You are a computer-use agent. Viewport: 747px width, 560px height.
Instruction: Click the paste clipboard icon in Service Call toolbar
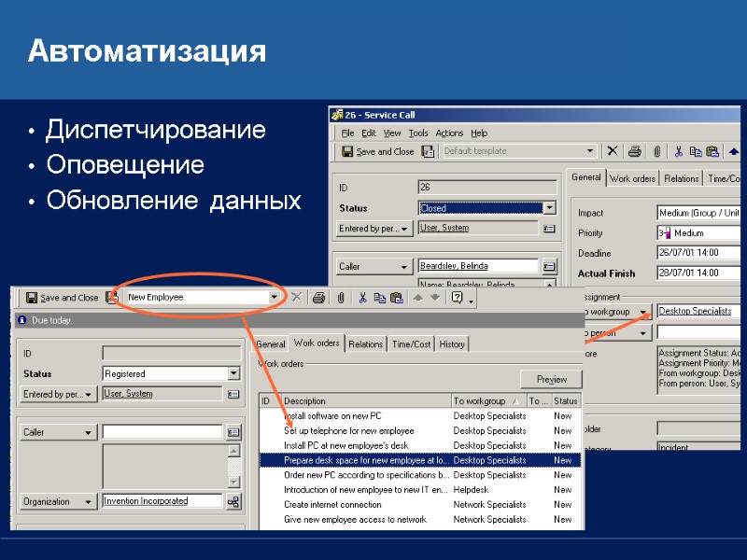coord(712,151)
